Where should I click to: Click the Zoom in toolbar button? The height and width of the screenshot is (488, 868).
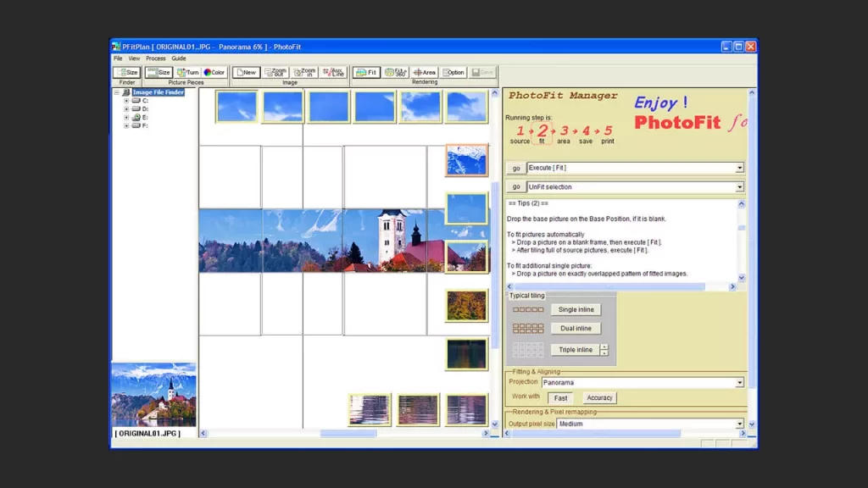304,72
